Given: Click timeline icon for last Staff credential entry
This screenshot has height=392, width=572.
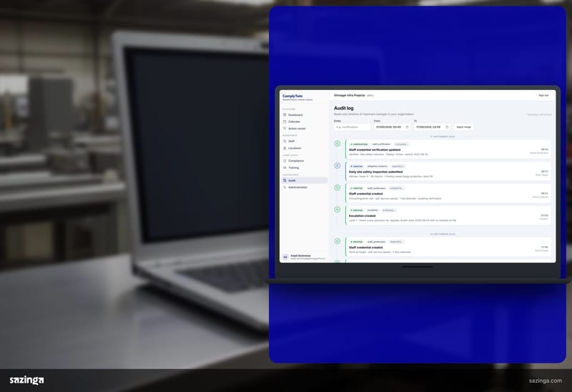Looking at the screenshot, I should [337, 241].
